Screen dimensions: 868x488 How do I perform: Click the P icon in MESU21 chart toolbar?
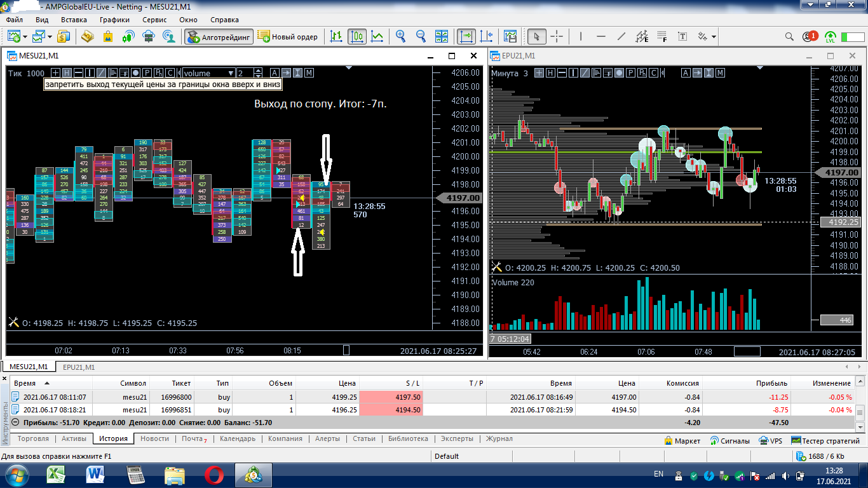click(146, 73)
